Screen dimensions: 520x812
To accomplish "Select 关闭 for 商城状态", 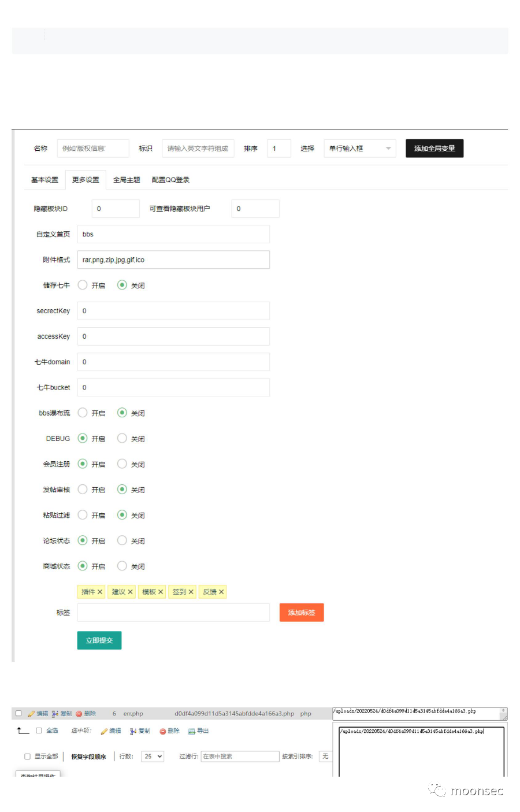I will coord(122,566).
